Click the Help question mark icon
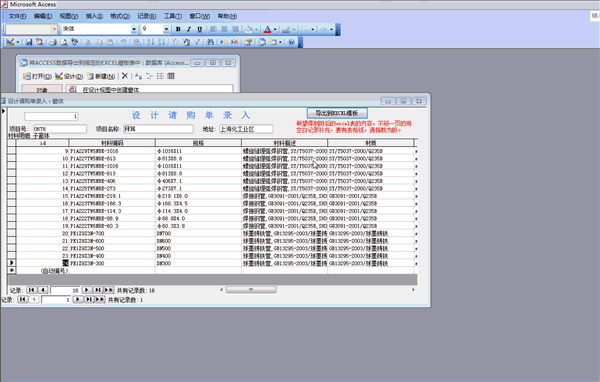The height and width of the screenshot is (382, 600). (292, 42)
